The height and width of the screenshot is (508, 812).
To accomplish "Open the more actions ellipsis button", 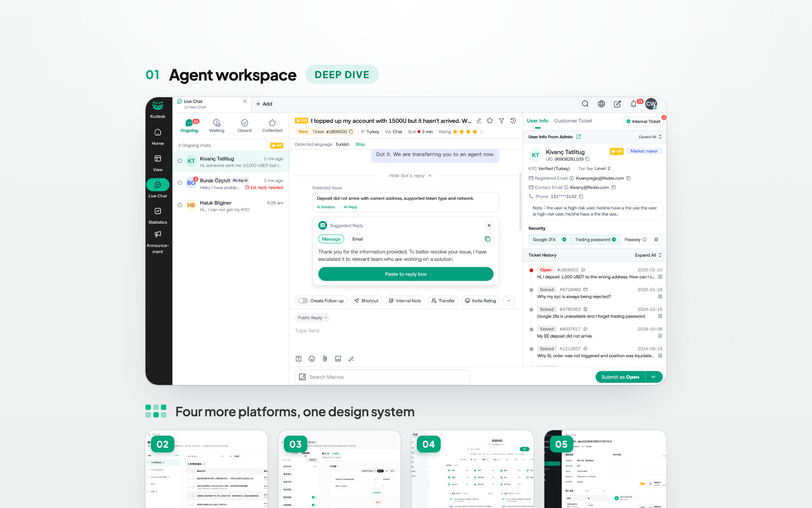I will (509, 301).
